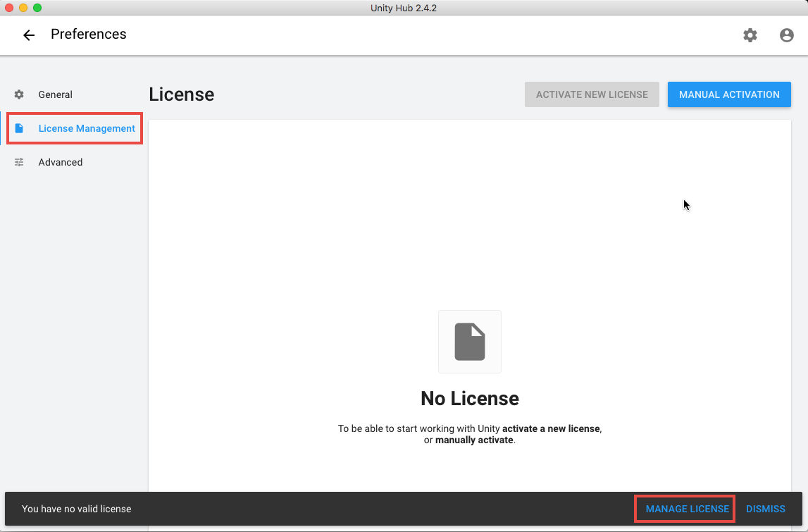808x532 pixels.
Task: Click the 'activate a new license' bold text
Action: (551, 428)
